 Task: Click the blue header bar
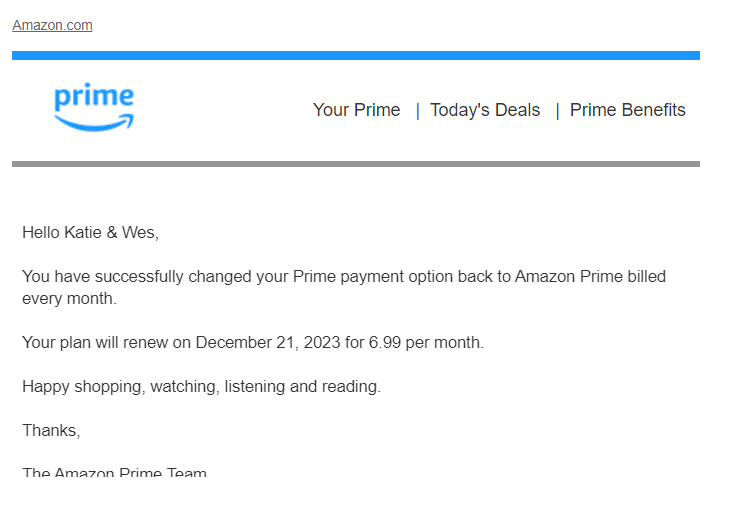(x=356, y=55)
